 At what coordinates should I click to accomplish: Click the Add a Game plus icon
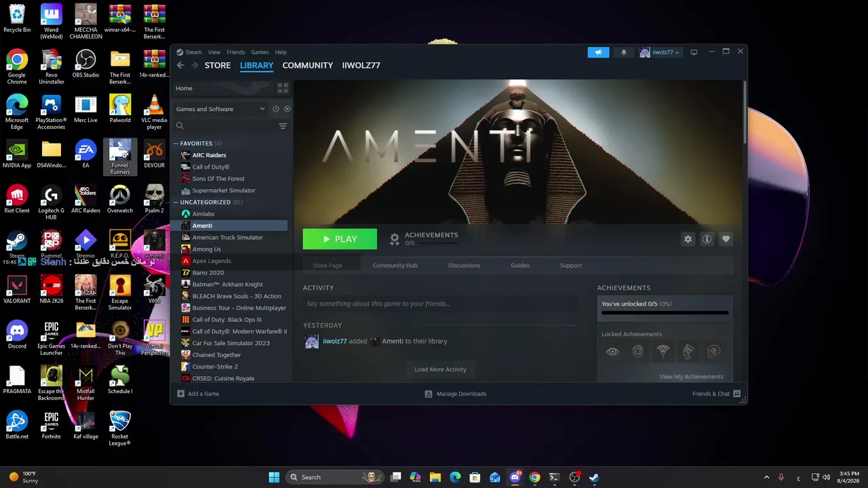181,394
